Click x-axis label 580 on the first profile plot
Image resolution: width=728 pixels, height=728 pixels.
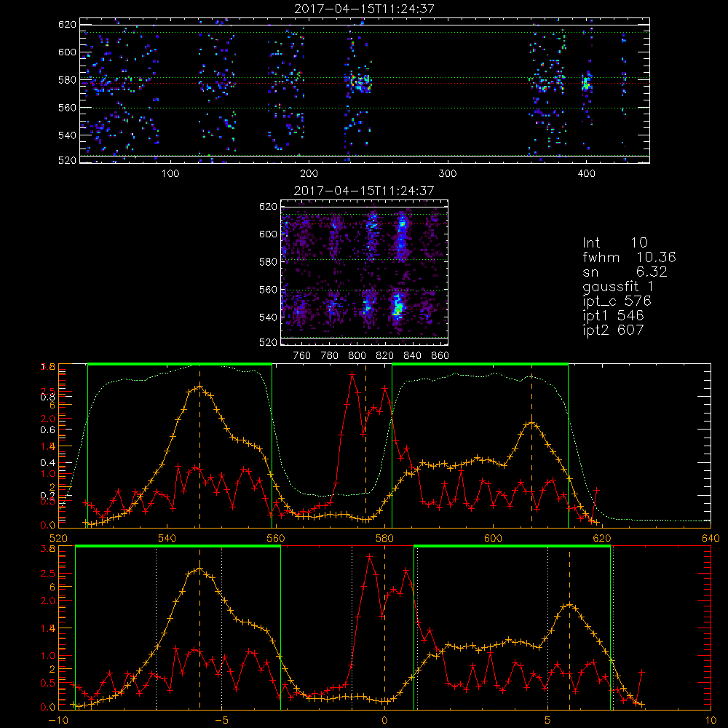[384, 539]
